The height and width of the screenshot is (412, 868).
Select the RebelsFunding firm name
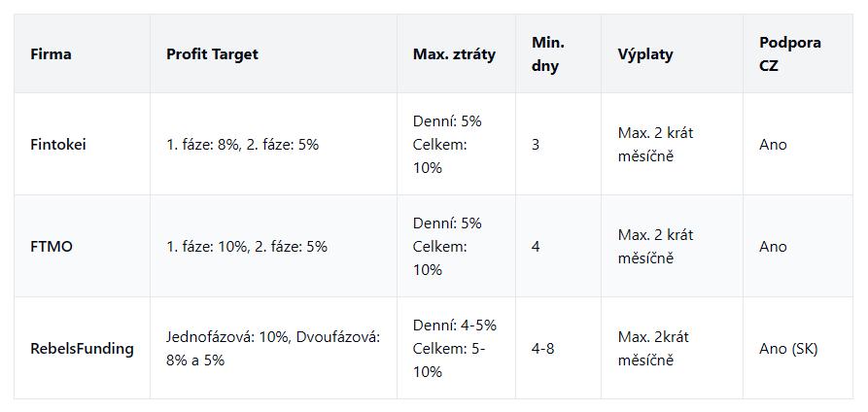[82, 349]
